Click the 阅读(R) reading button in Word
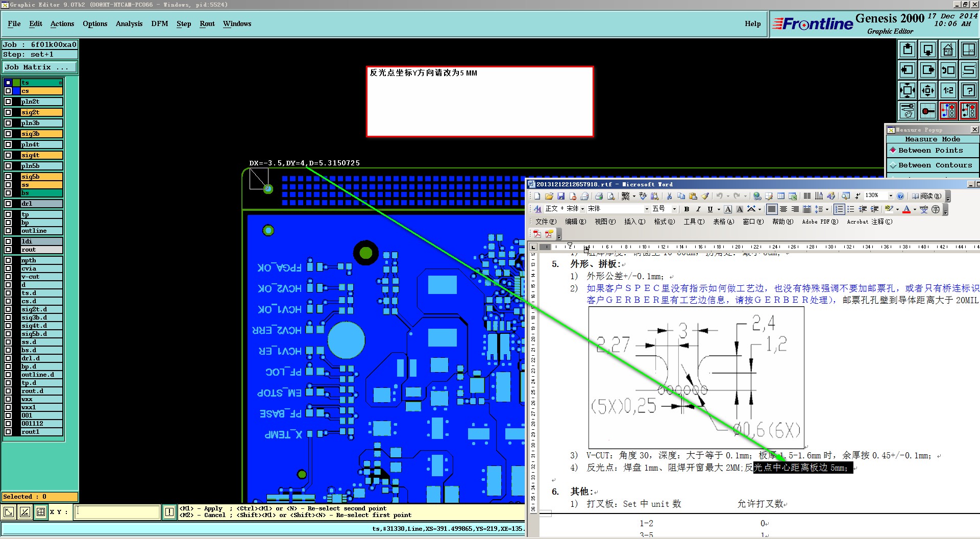The image size is (980, 539). click(x=927, y=196)
